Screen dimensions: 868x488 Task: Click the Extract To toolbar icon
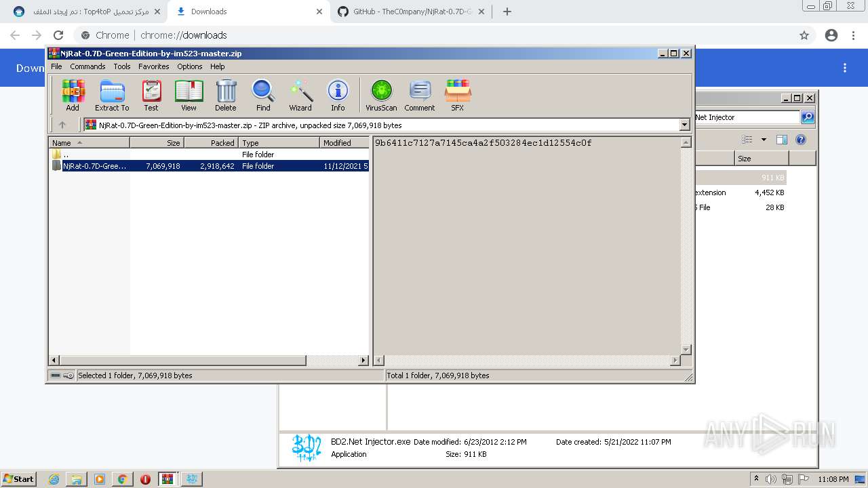[x=112, y=96]
